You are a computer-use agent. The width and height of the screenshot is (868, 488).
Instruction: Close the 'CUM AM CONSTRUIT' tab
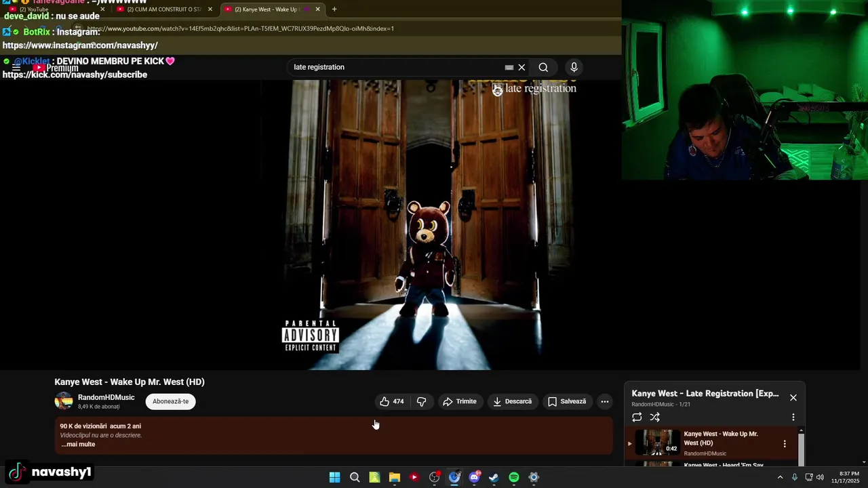tap(210, 9)
